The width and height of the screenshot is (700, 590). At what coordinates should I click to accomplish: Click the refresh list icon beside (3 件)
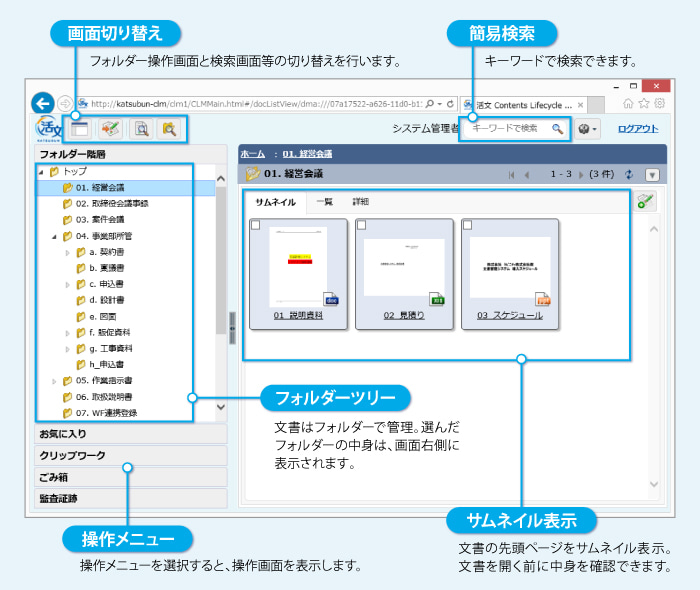pyautogui.click(x=629, y=174)
